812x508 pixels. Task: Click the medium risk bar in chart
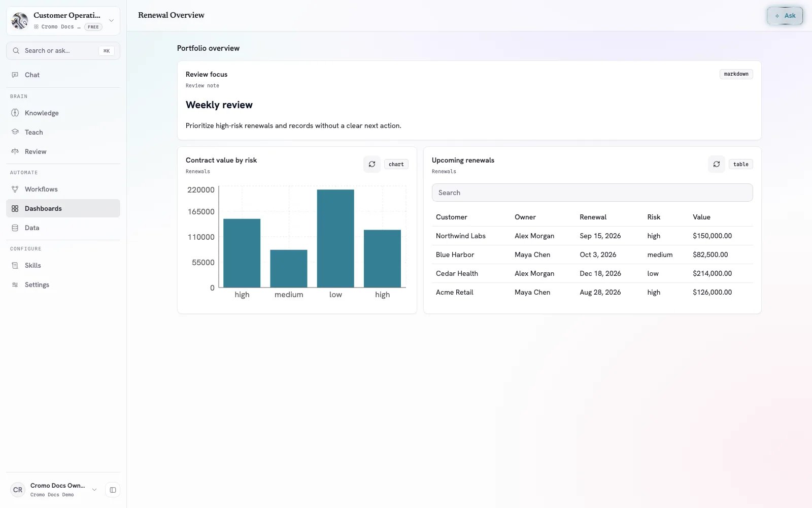pyautogui.click(x=289, y=268)
